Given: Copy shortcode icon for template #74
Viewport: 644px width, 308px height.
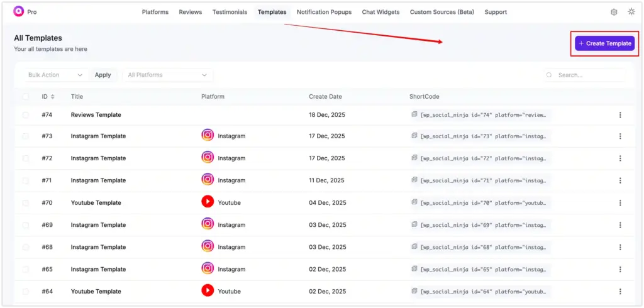Looking at the screenshot, I should (x=414, y=114).
